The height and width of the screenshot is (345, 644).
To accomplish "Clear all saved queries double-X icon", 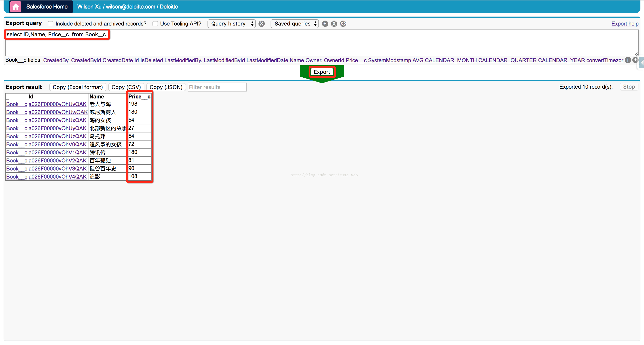I will (x=343, y=24).
